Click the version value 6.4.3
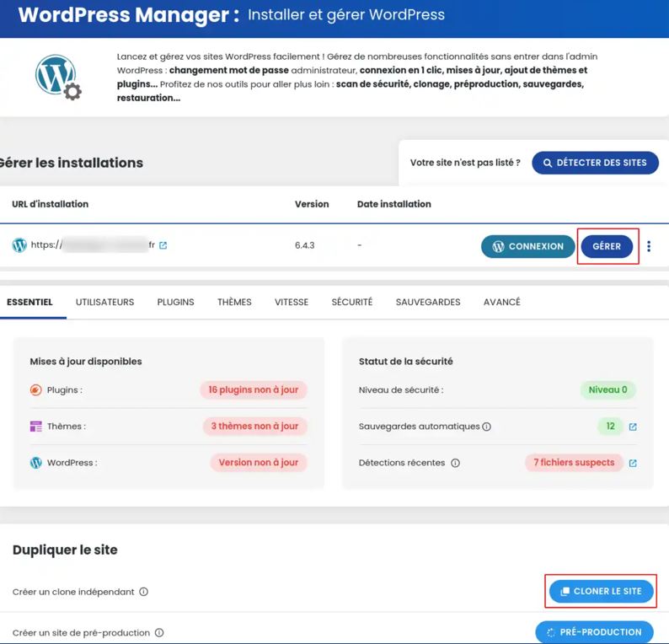This screenshot has height=644, width=669. pos(305,245)
